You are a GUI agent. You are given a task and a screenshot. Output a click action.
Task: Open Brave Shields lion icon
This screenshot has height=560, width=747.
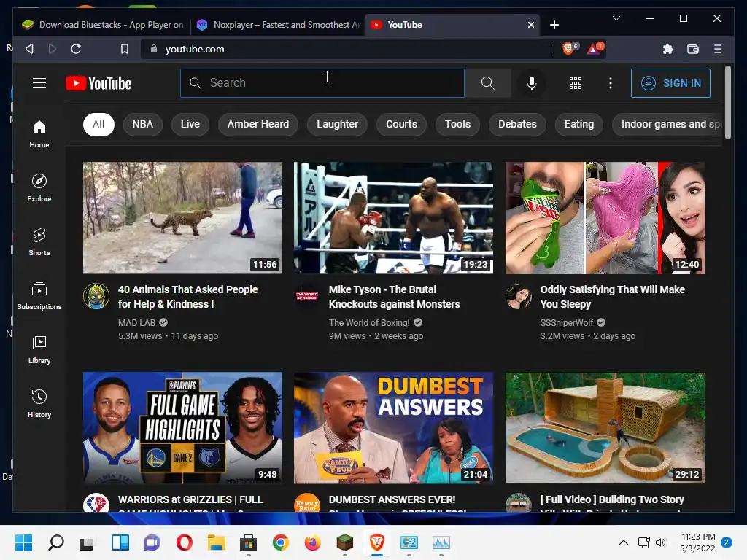coord(569,49)
